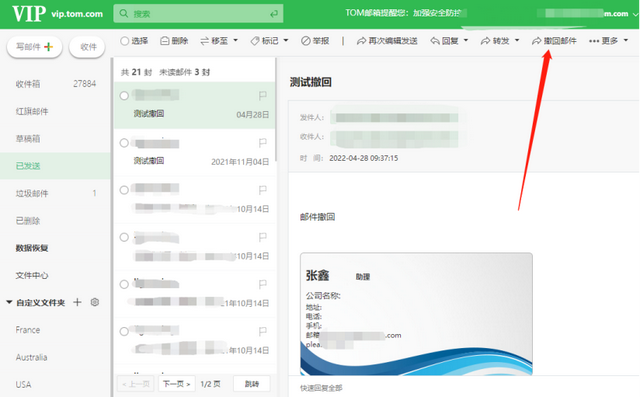Toggle the select (选择) circle in toolbar
Viewport: 640px width, 397px height.
tap(124, 41)
